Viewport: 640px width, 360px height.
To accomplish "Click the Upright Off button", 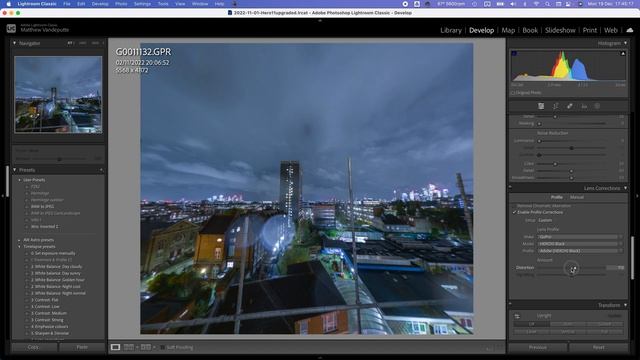I will (531, 324).
